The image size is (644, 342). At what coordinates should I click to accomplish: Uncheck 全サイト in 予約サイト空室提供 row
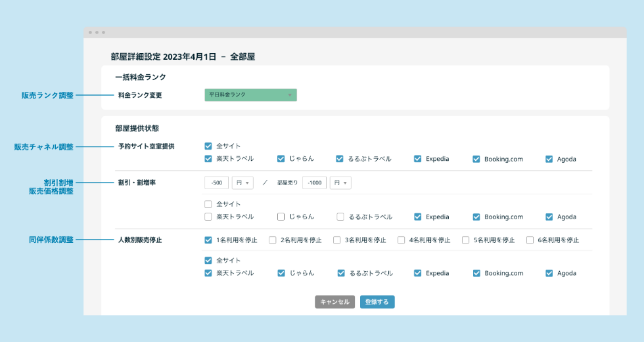[208, 146]
